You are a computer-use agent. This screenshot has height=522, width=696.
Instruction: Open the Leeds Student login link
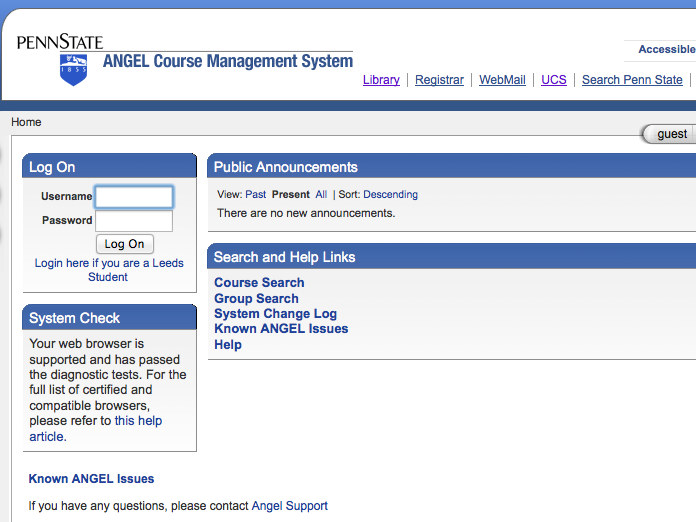[x=109, y=270]
